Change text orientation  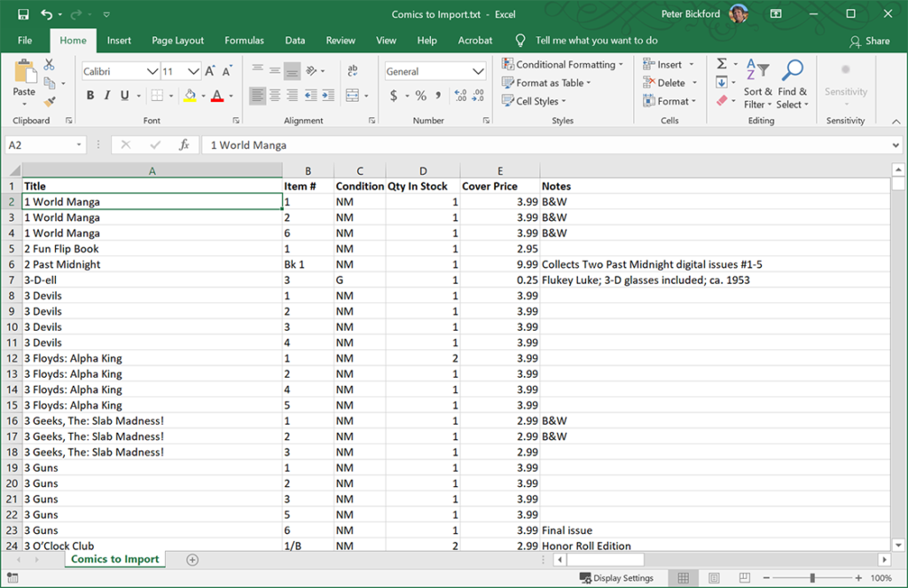(311, 71)
